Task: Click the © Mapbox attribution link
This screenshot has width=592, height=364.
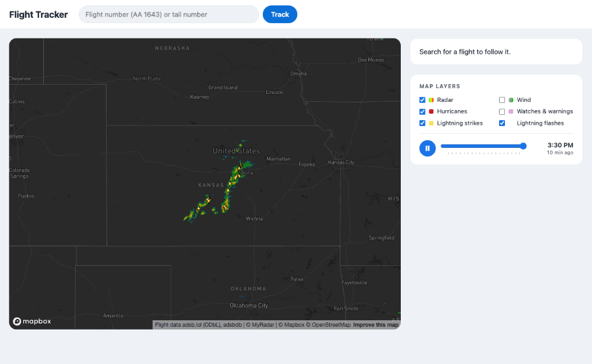Action: click(x=291, y=325)
